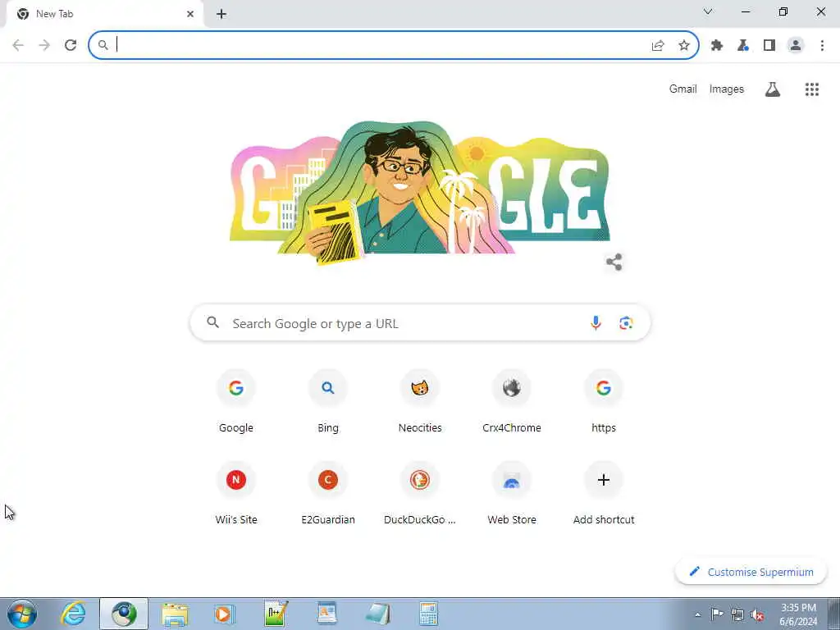840x630 pixels.
Task: Click the share page icon in address bar
Action: [658, 46]
